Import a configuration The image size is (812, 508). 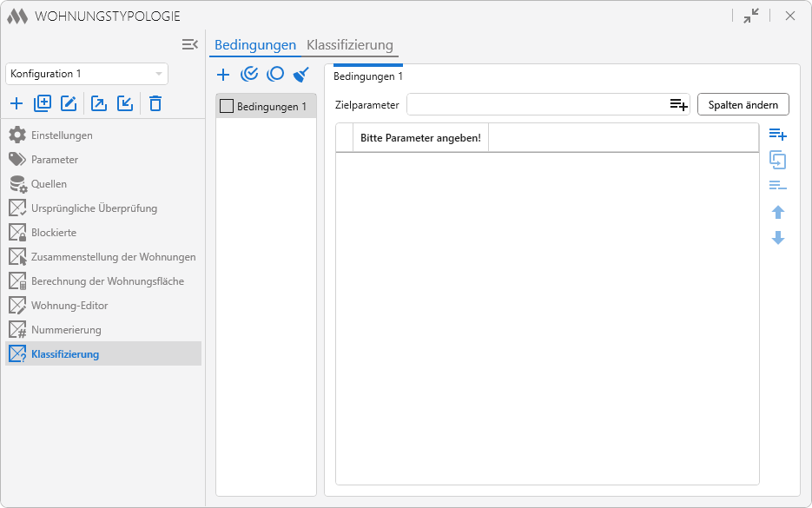[125, 103]
